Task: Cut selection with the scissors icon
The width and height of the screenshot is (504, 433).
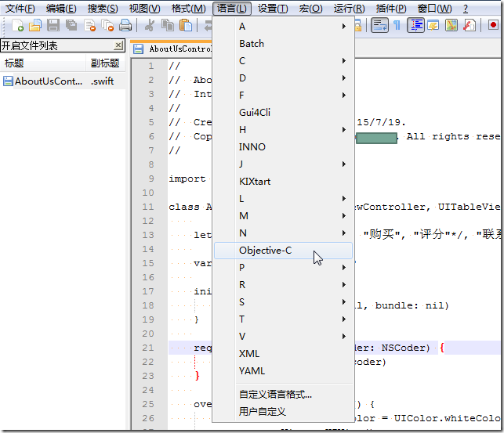Action: [x=150, y=25]
